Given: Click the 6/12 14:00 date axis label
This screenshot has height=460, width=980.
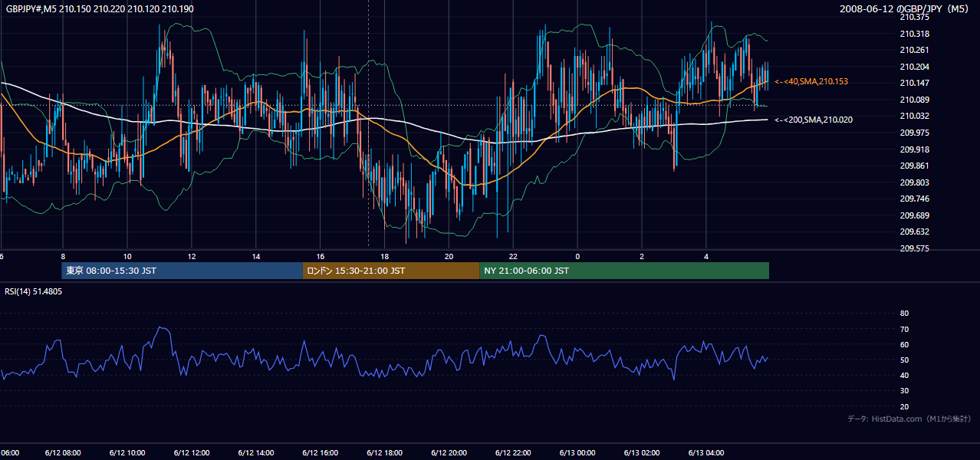Looking at the screenshot, I should pos(256,452).
